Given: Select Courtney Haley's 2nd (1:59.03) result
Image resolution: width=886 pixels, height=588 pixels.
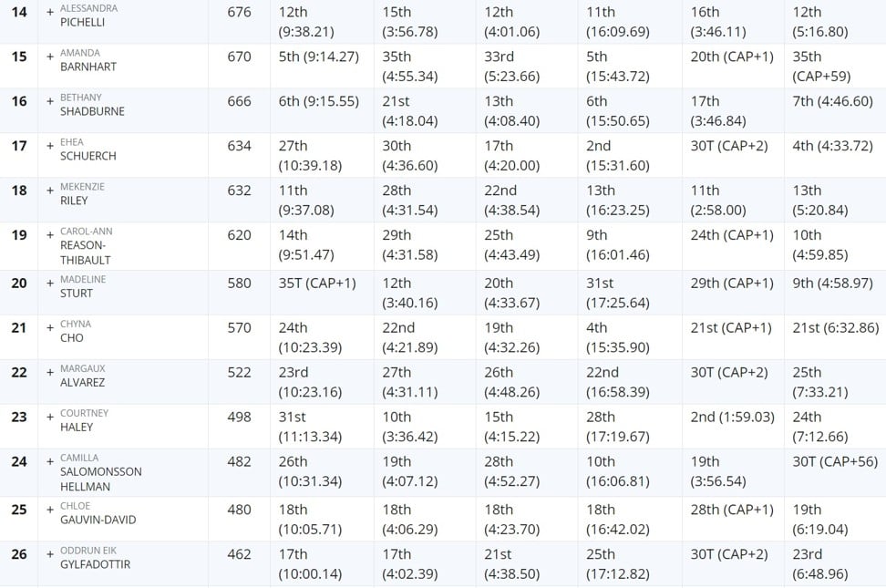Looking at the screenshot, I should click(732, 418).
